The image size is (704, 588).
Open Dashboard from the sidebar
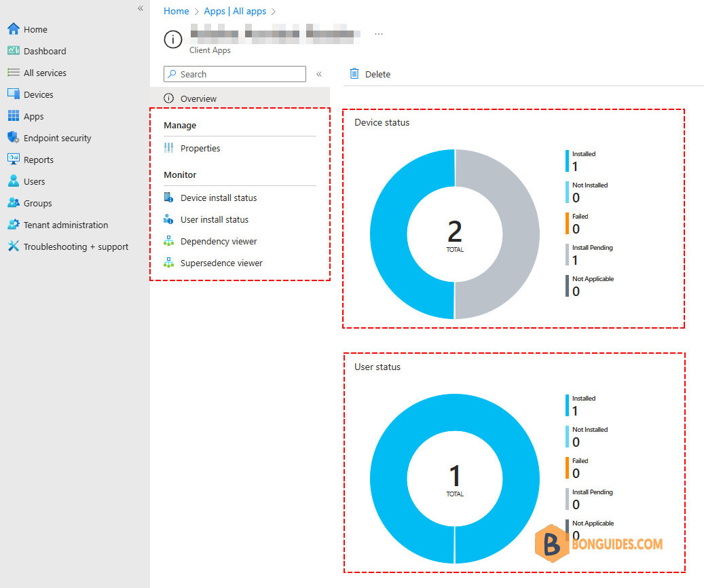coord(44,51)
